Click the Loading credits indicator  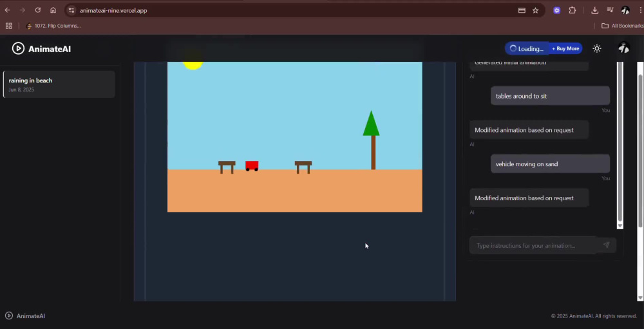click(x=527, y=48)
